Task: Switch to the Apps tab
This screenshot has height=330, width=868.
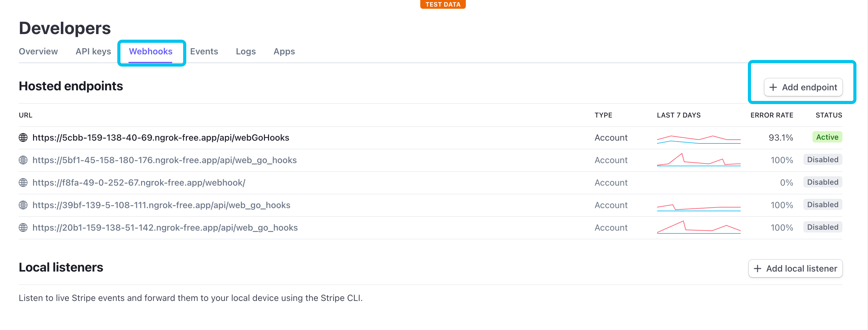Action: pyautogui.click(x=284, y=51)
